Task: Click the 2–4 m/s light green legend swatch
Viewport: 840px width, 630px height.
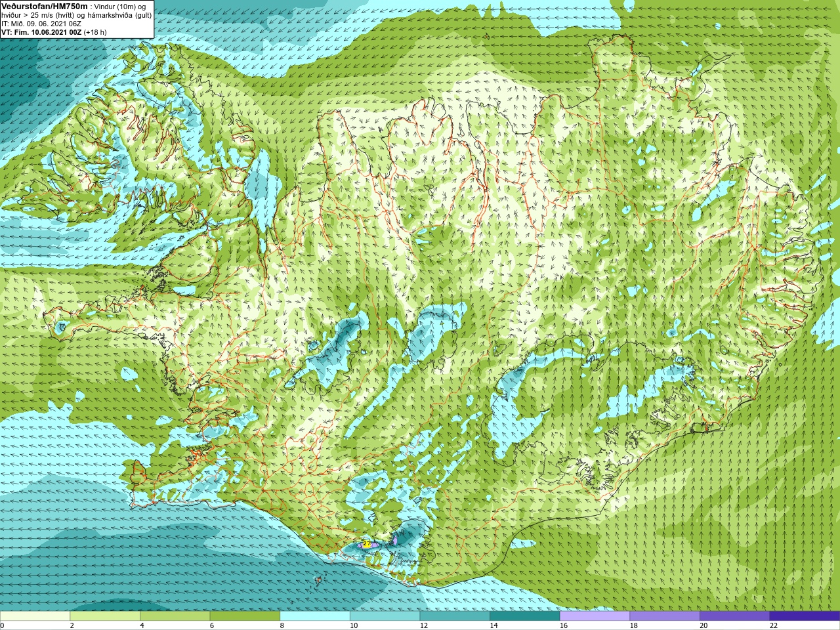Action: click(105, 616)
